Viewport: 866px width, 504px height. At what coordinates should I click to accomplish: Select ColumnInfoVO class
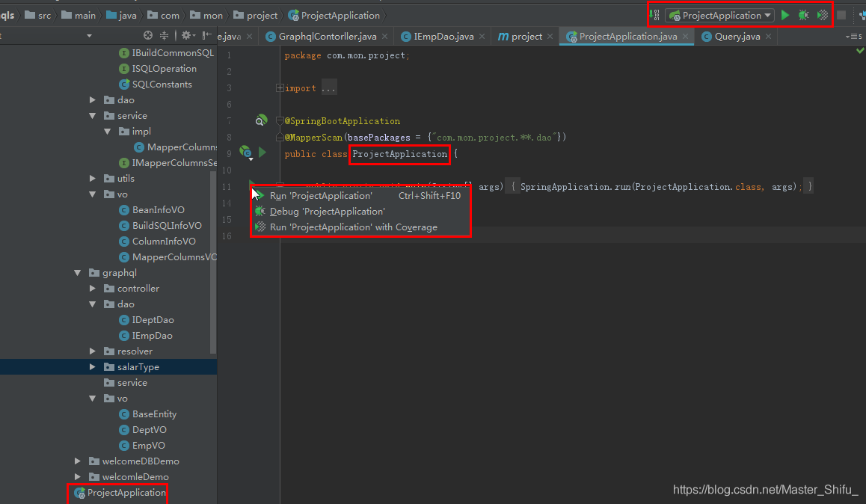coord(157,242)
